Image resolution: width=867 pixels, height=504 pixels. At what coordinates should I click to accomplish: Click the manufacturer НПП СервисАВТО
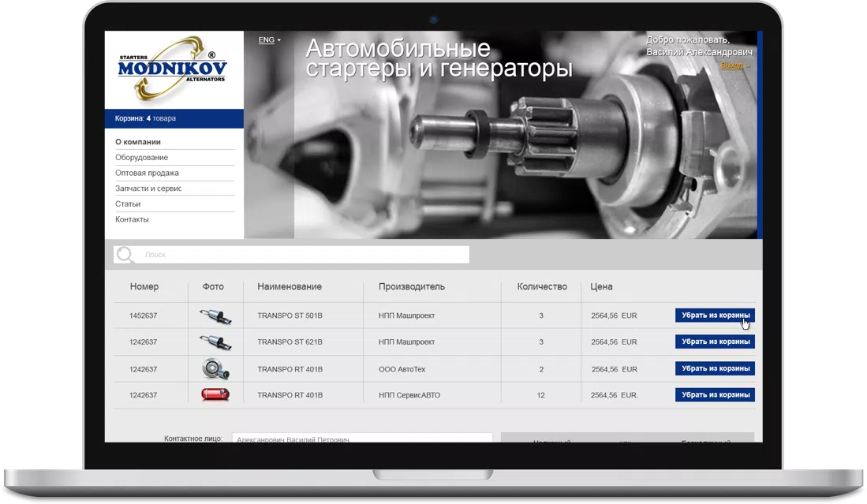click(x=409, y=395)
